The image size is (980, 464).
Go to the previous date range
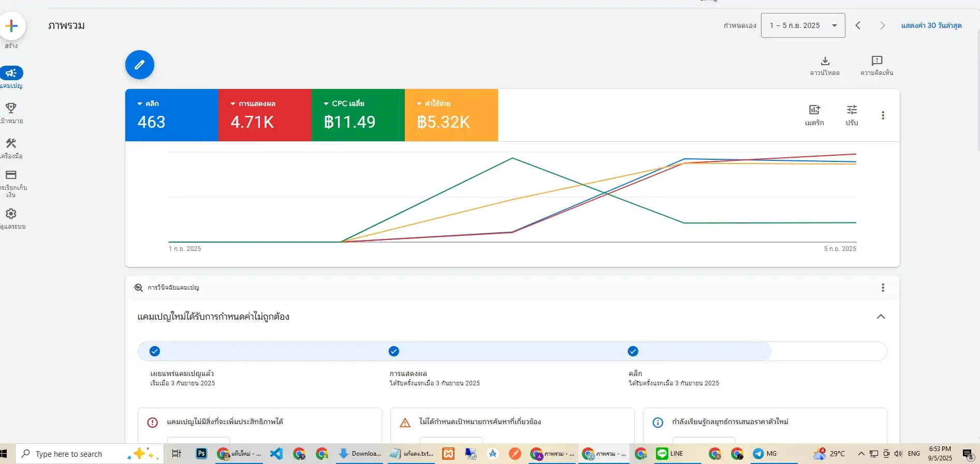(858, 25)
